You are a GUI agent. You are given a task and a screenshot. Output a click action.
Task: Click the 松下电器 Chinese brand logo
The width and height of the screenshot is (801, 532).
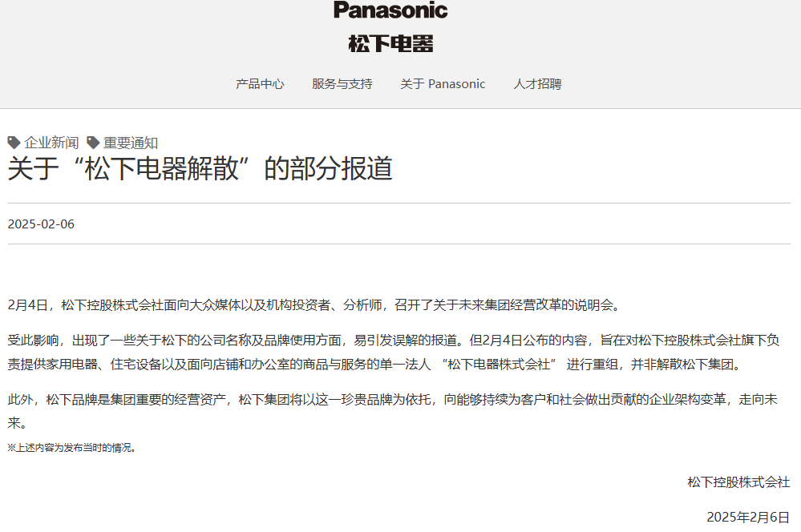click(x=390, y=43)
